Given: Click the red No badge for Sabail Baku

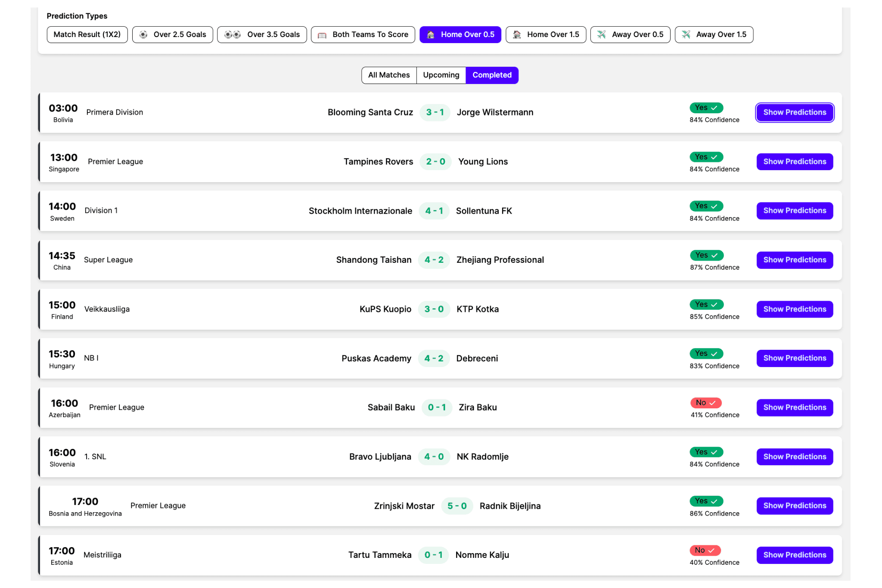Looking at the screenshot, I should pos(705,403).
